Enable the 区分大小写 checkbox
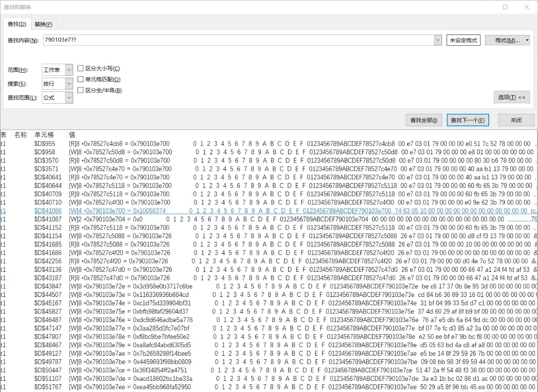Viewport: 538px width, 392px height. (81, 68)
